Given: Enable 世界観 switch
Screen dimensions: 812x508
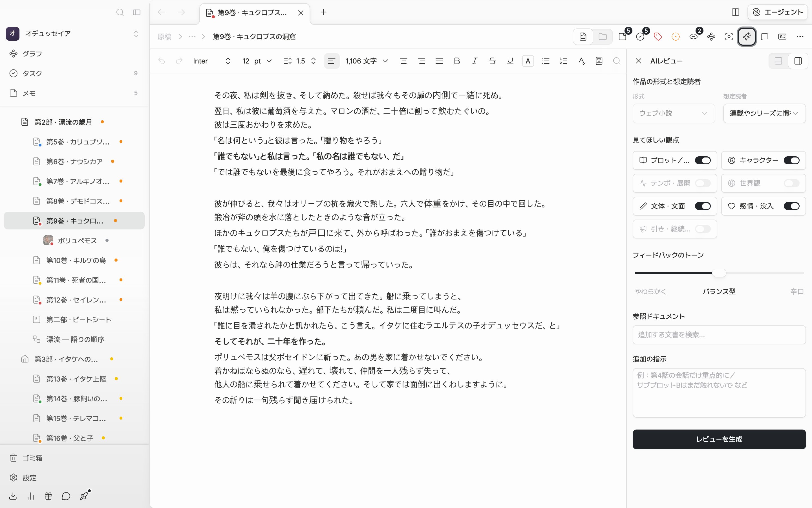Looking at the screenshot, I should (x=791, y=183).
